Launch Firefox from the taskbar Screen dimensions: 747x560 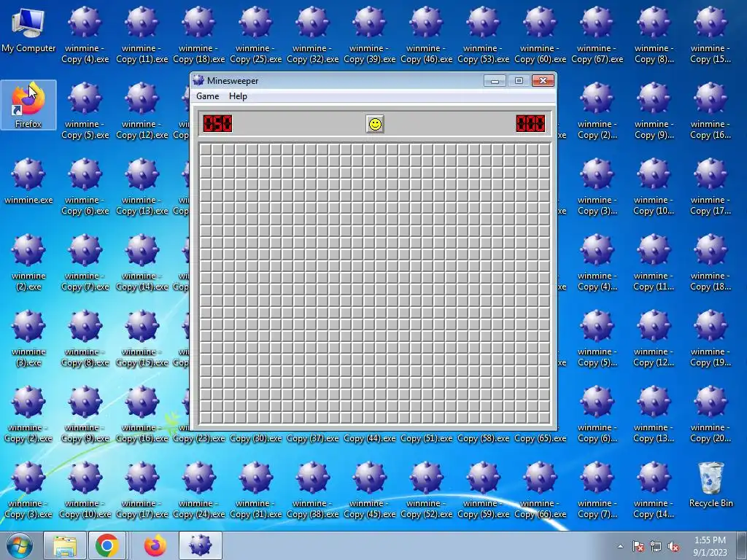point(155,545)
